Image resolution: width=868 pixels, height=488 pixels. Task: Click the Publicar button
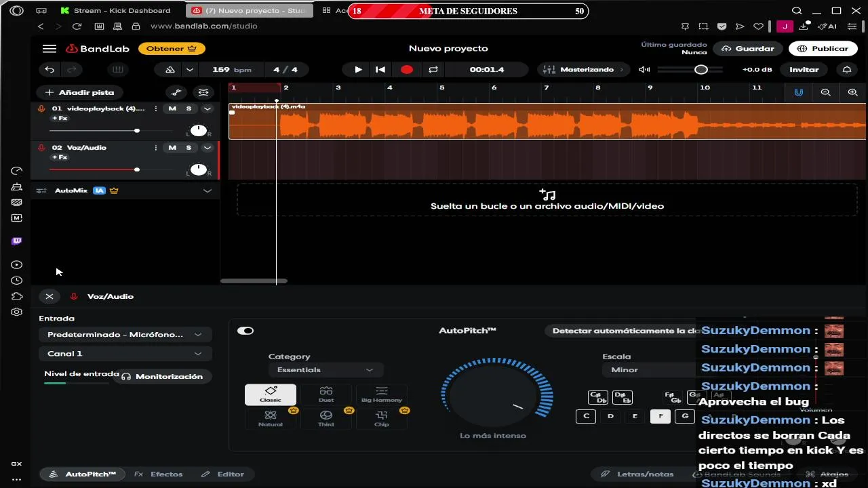click(x=823, y=49)
